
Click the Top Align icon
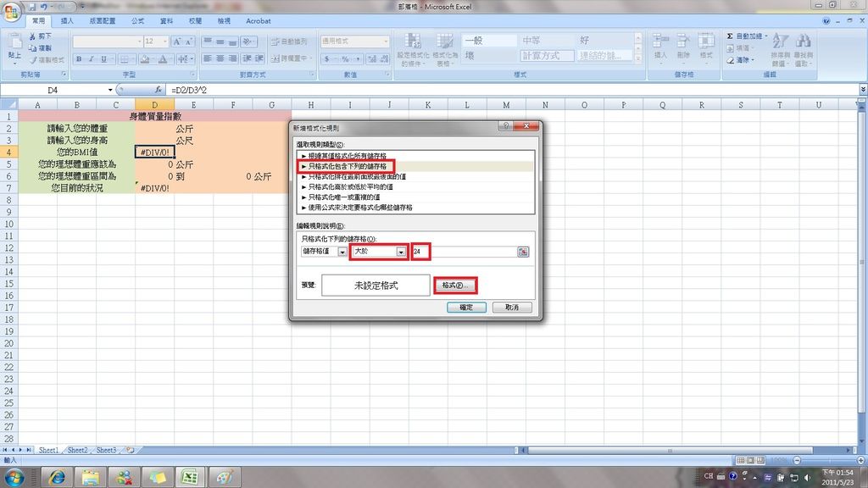(208, 42)
